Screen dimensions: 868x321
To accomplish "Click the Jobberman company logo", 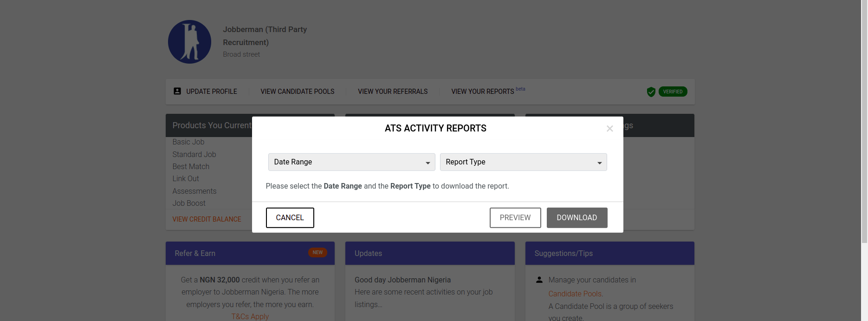I will point(189,42).
